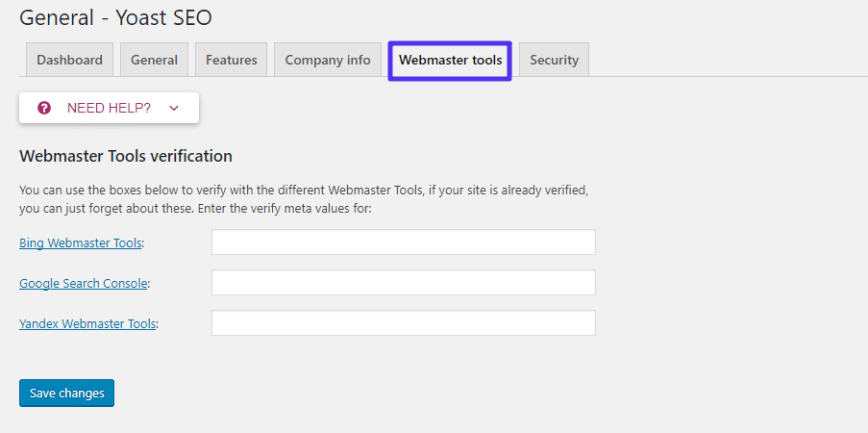868x433 pixels.
Task: Open the Dashboard tab
Action: pyautogui.click(x=70, y=60)
